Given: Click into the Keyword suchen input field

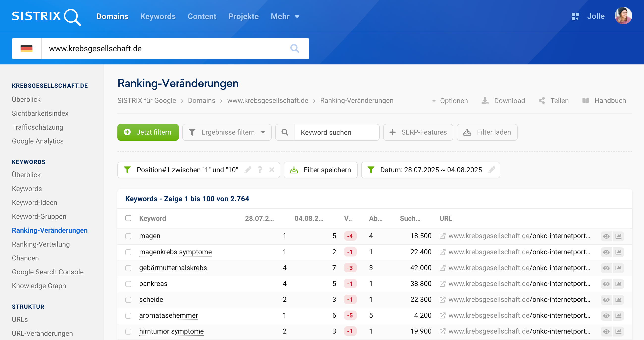Looking at the screenshot, I should tap(336, 132).
